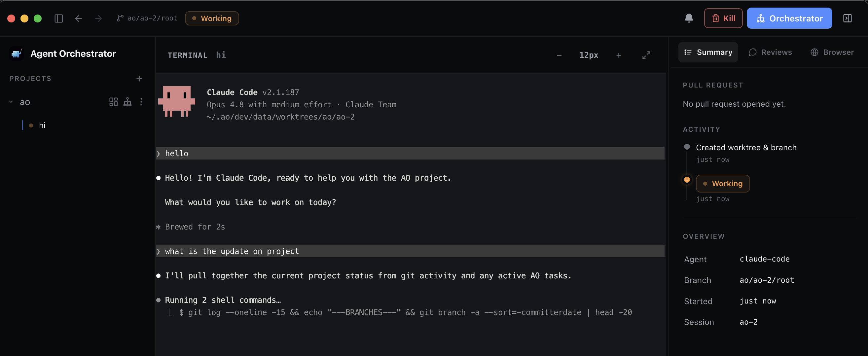
Task: Toggle the right side panel icon
Action: tap(848, 18)
